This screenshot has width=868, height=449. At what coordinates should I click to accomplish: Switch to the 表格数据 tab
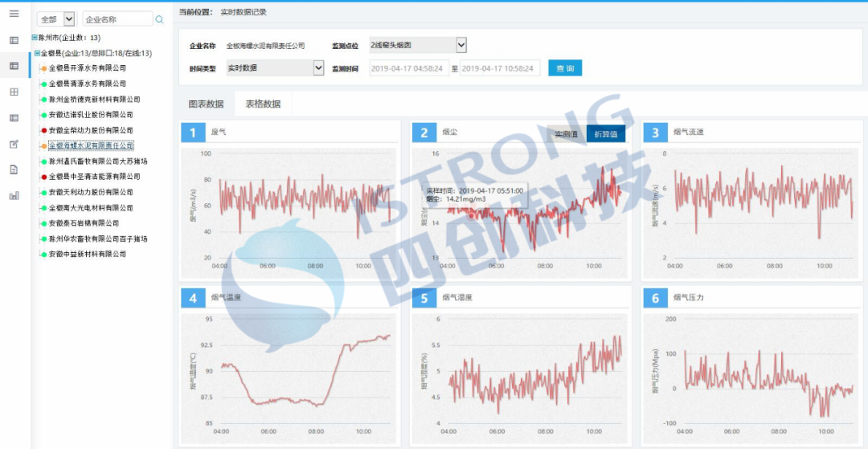pyautogui.click(x=264, y=104)
